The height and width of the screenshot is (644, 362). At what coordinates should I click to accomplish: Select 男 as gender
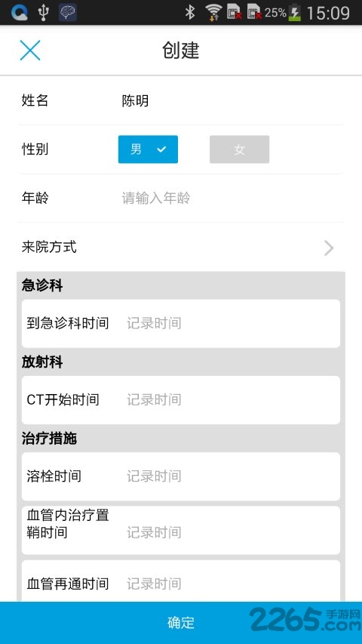coord(148,149)
